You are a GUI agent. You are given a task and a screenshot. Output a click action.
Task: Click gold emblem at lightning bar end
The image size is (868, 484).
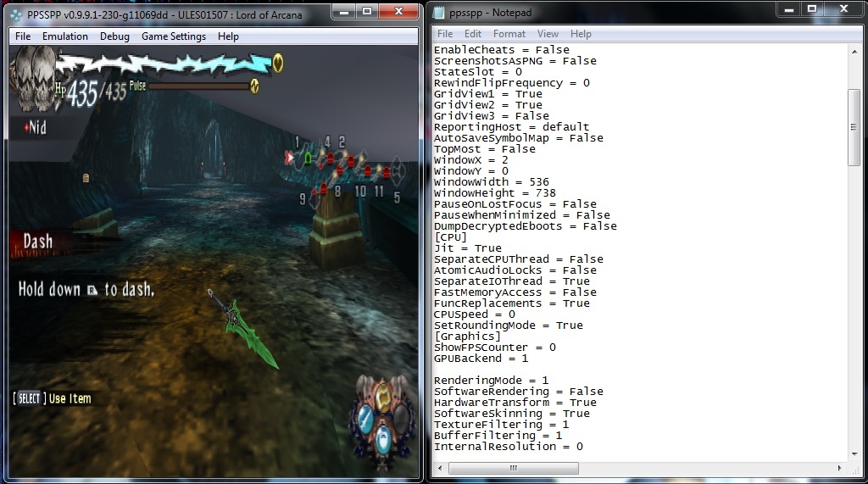278,63
